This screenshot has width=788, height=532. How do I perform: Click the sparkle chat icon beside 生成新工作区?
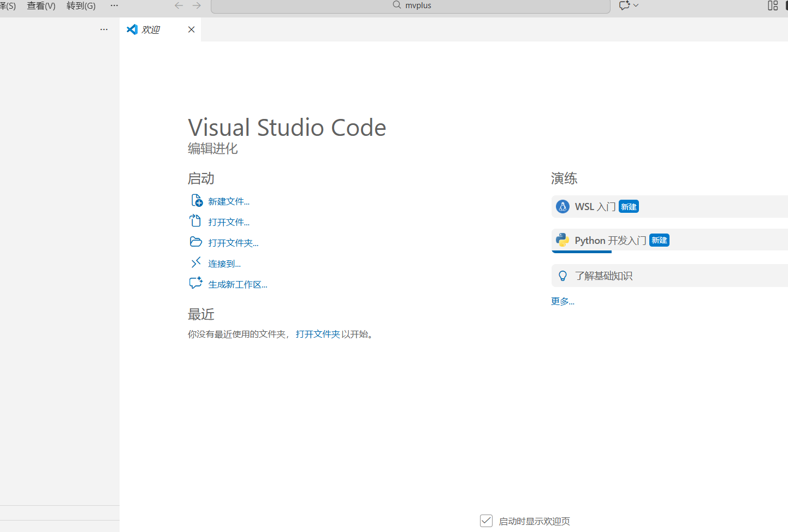pos(195,283)
